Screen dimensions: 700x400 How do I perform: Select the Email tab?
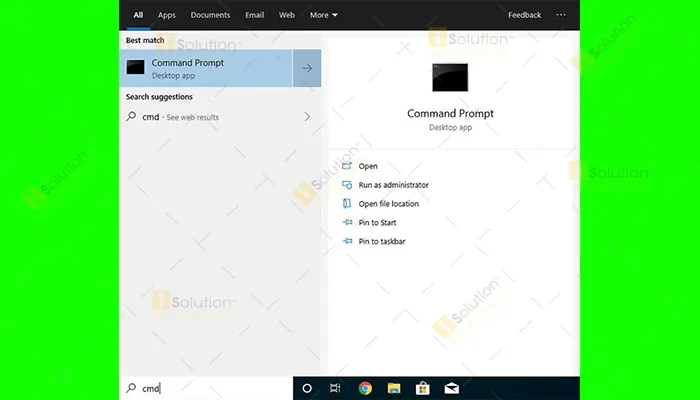click(x=254, y=15)
